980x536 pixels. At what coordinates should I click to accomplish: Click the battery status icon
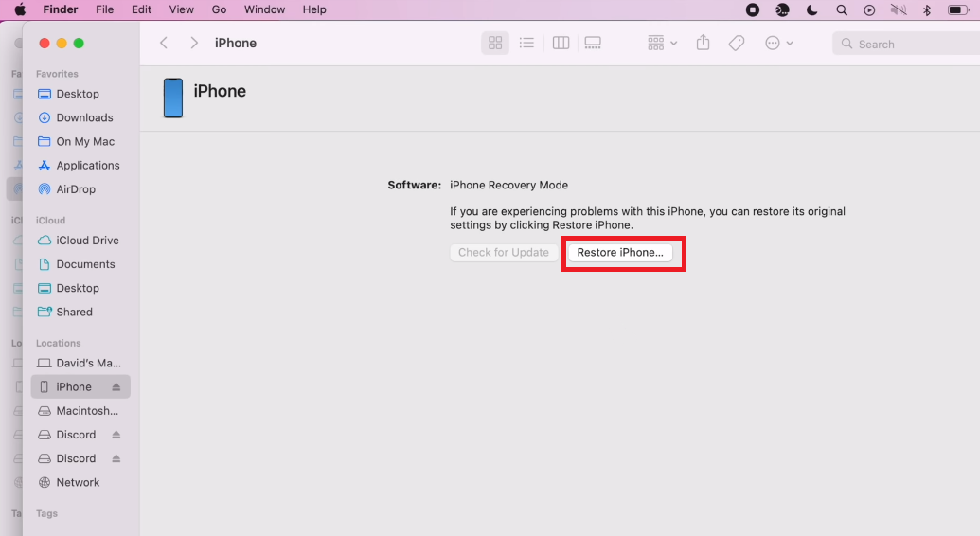pyautogui.click(x=958, y=9)
